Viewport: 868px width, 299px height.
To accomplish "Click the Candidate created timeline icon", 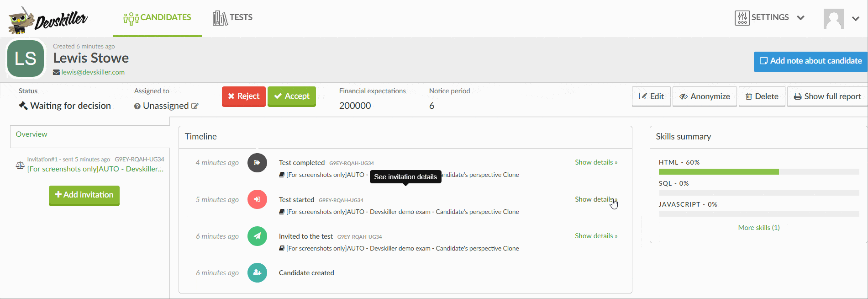I will tap(257, 273).
